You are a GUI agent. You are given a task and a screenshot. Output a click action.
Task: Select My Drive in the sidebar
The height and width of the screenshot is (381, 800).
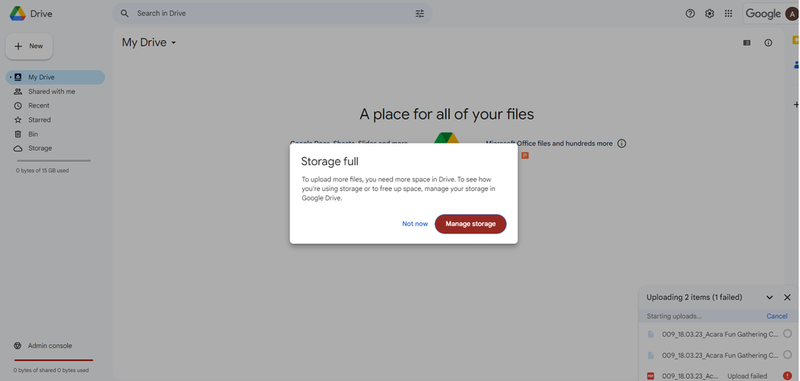point(55,78)
